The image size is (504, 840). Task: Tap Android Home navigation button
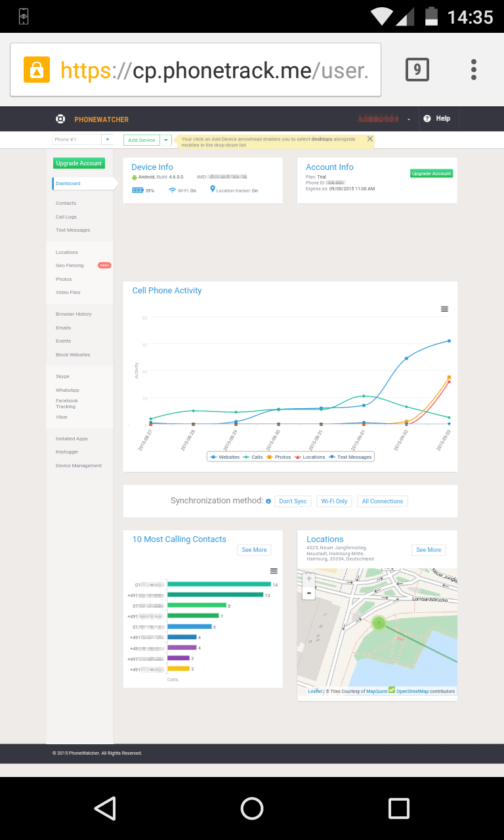[x=252, y=808]
